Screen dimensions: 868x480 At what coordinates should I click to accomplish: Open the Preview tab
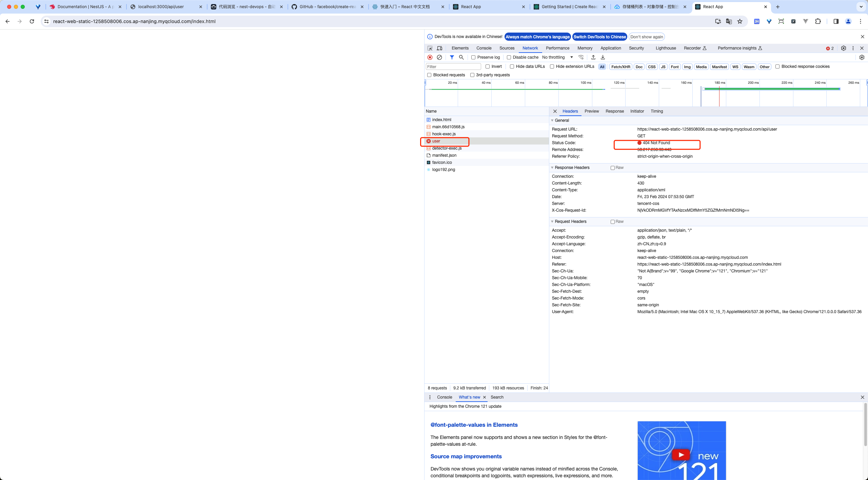click(592, 111)
